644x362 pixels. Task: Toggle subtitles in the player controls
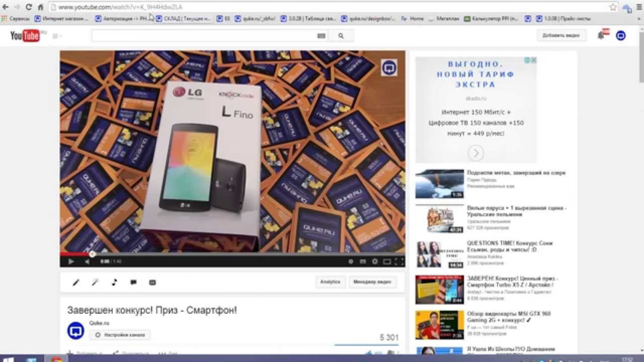(363, 261)
